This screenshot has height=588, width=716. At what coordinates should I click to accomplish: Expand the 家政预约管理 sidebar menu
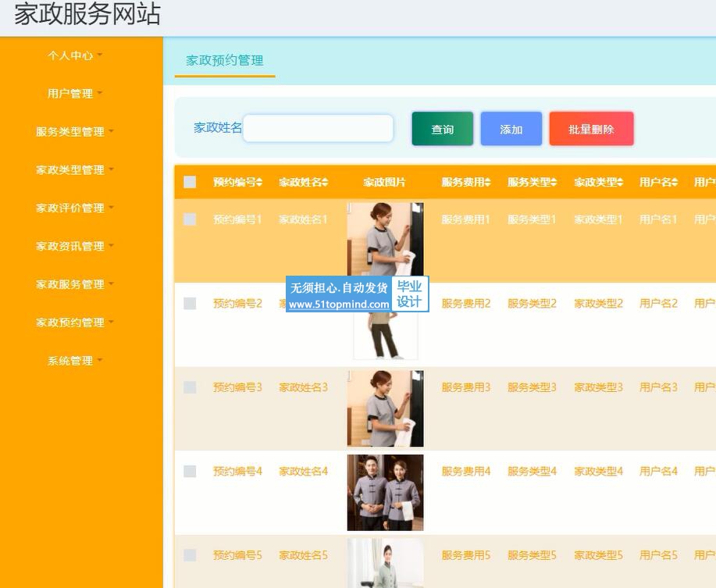(x=75, y=323)
